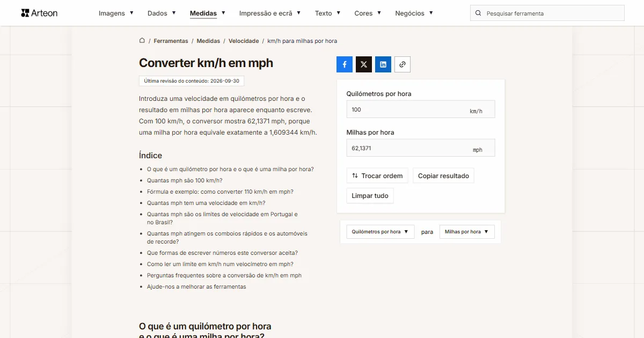Open 'Quantas mph tem uma velocidade em km/h?' link
The width and height of the screenshot is (644, 338).
[x=206, y=203]
